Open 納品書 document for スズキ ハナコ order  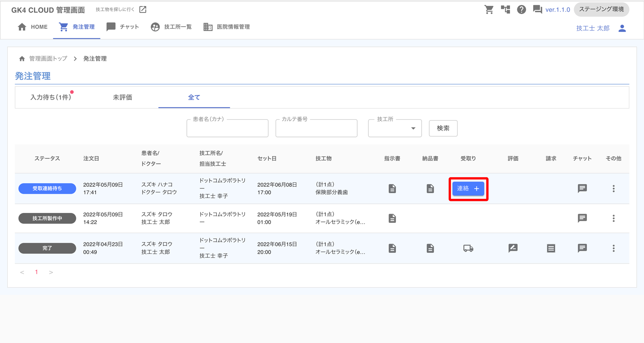[430, 188]
